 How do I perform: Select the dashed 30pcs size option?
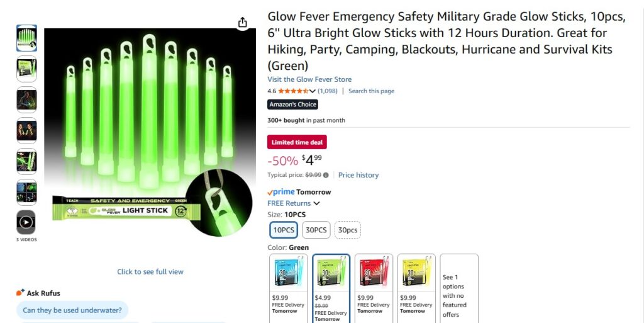tap(348, 230)
